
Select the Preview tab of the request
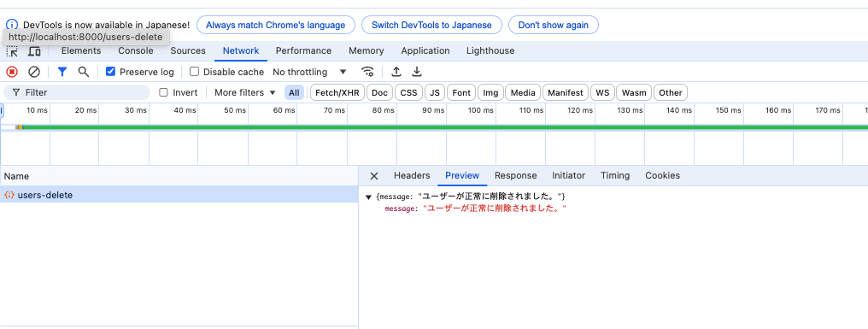[462, 175]
